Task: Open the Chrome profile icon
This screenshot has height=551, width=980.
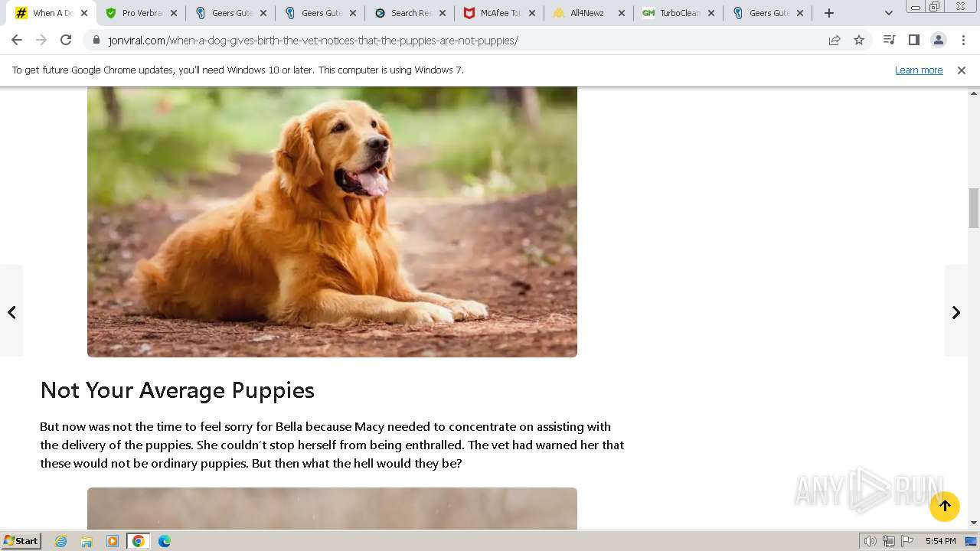Action: point(938,41)
